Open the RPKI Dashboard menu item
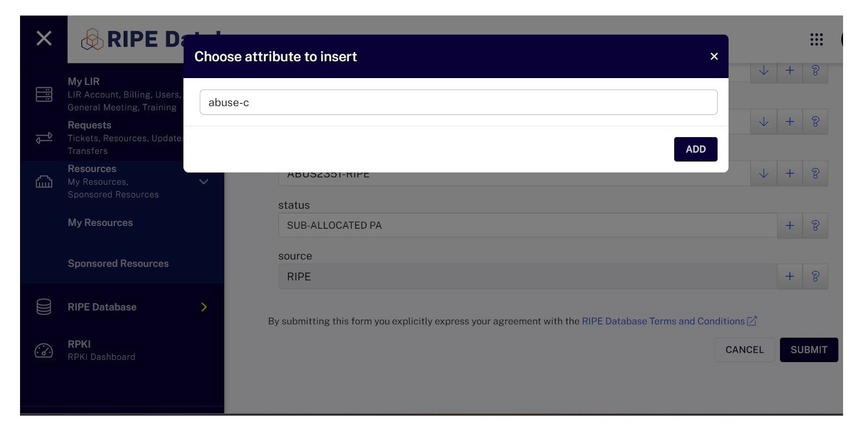Image resolution: width=868 pixels, height=432 pixels. tap(101, 350)
